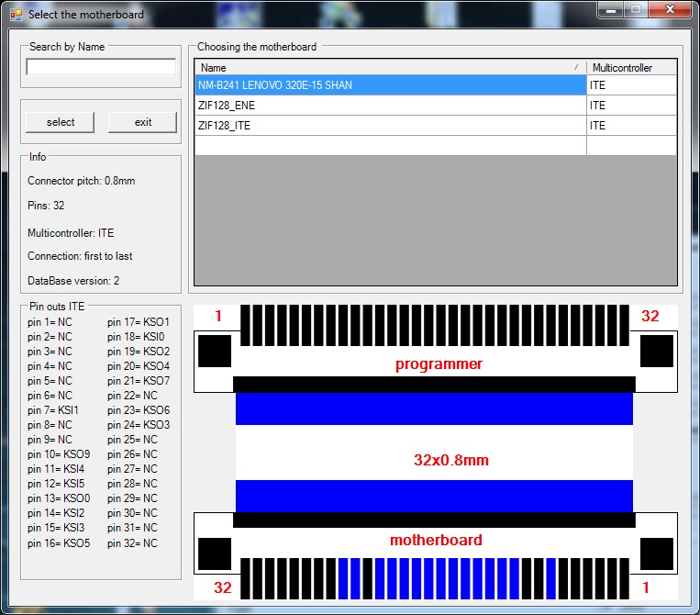Click the Search by Name input field
This screenshot has height=615, width=700.
101,67
